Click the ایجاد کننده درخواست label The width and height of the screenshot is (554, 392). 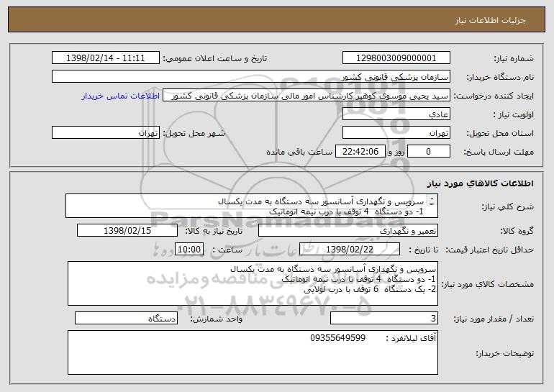coord(494,96)
